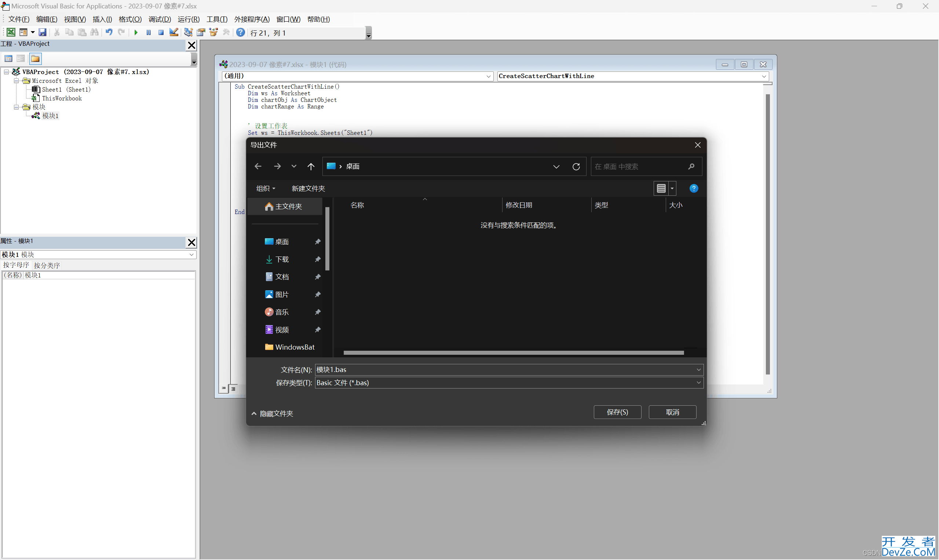Click the Find binoculars icon
The height and width of the screenshot is (560, 939).
click(x=94, y=33)
